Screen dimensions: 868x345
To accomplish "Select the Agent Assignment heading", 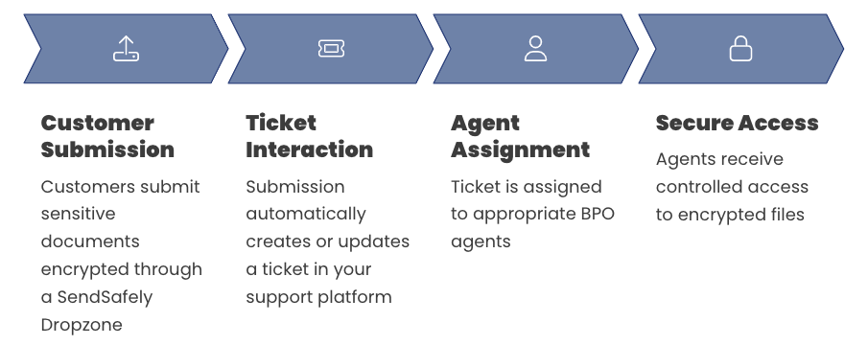I will 521,136.
